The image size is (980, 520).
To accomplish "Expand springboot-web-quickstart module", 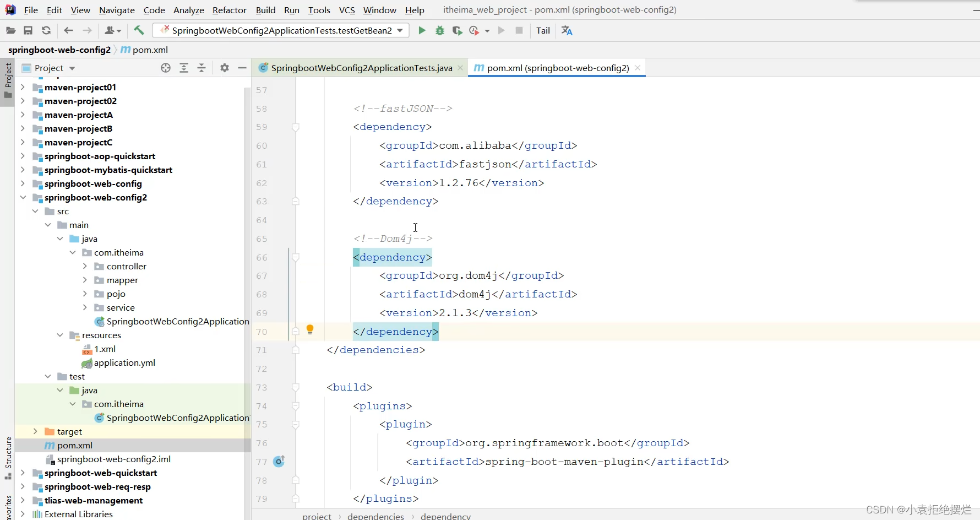I will [23, 473].
